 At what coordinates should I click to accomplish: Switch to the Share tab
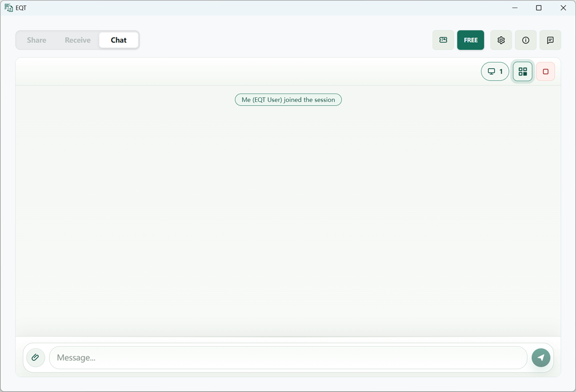point(36,40)
